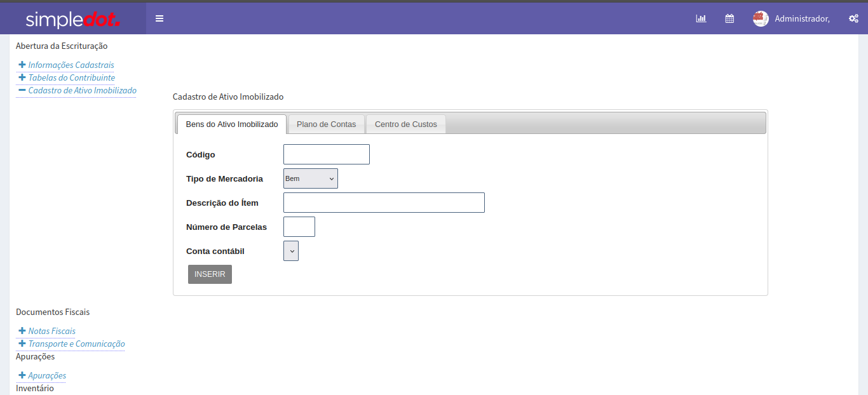Open the bar chart reports icon

click(x=701, y=18)
